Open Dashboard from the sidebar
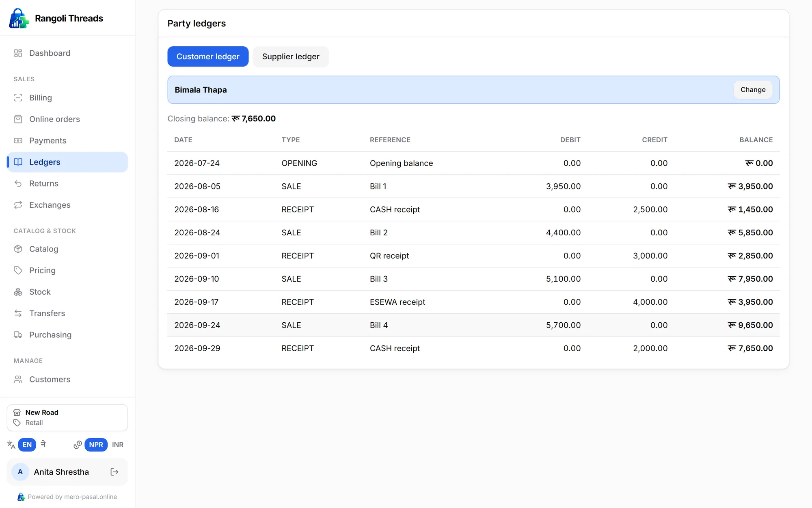This screenshot has width=812, height=508. pyautogui.click(x=67, y=53)
